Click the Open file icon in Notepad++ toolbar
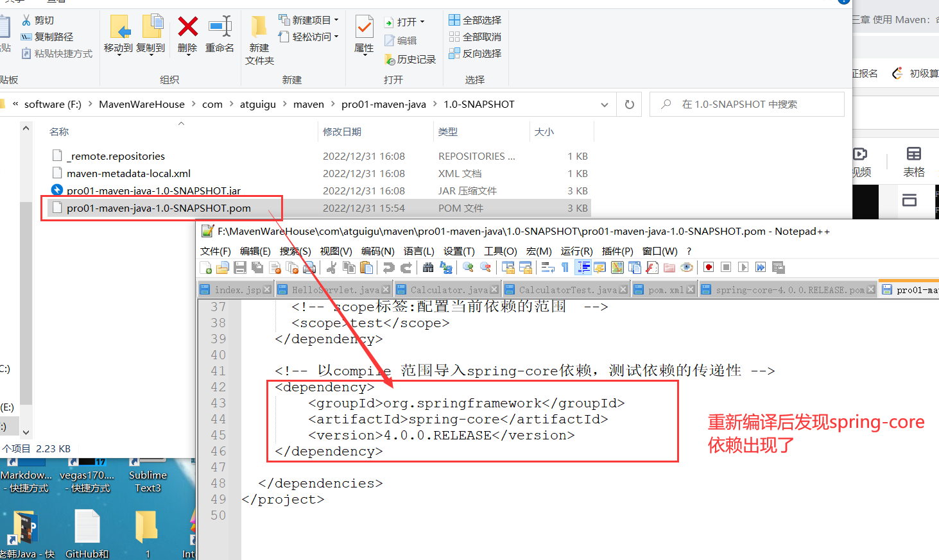Screen dimensions: 939x560 (x=222, y=267)
